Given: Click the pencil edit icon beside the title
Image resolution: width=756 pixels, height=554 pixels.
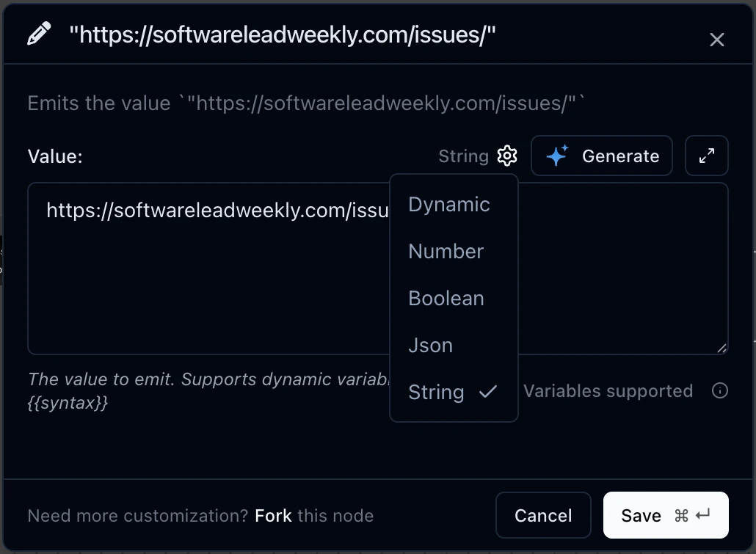Looking at the screenshot, I should click(39, 34).
